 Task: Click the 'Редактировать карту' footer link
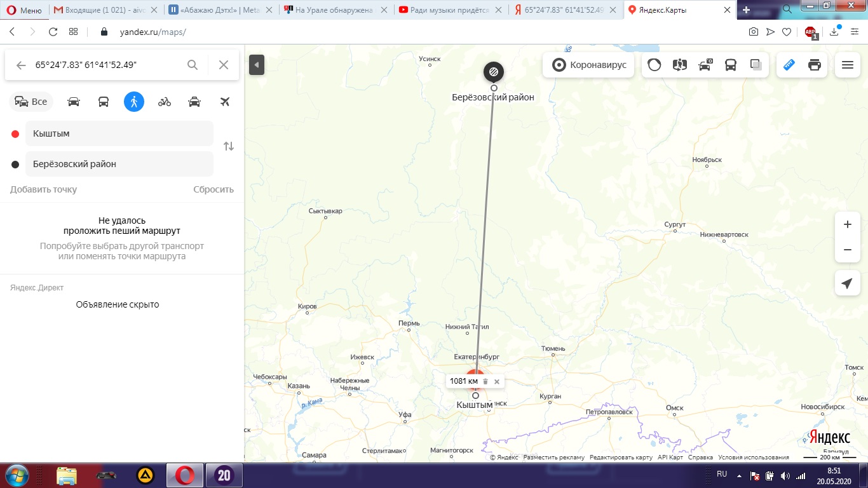621,457
